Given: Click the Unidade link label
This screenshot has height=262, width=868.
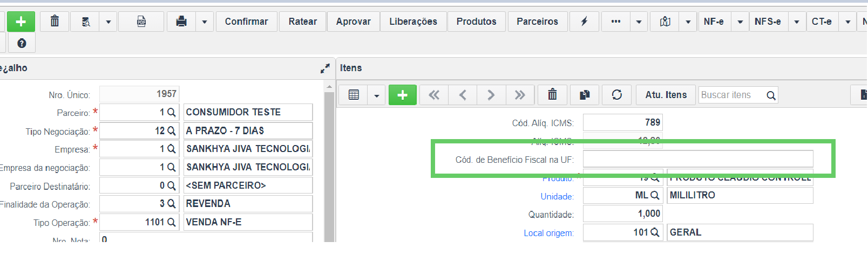Looking at the screenshot, I should pyautogui.click(x=557, y=196).
